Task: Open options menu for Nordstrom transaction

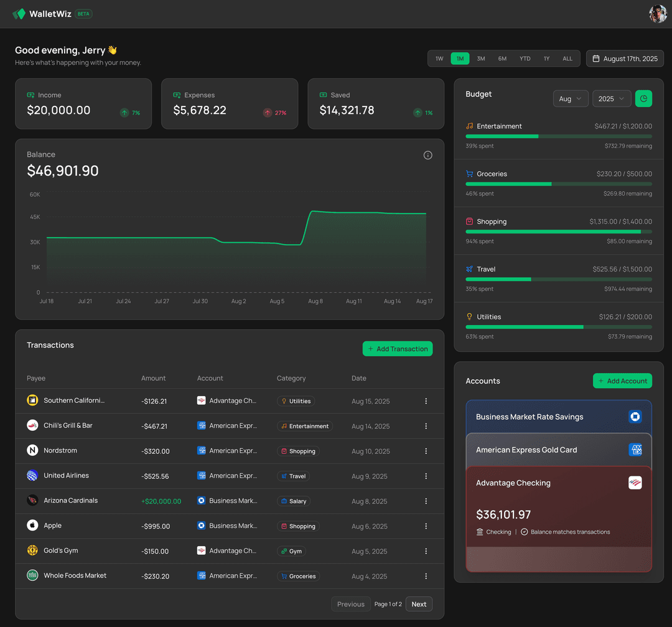Action: click(x=426, y=451)
